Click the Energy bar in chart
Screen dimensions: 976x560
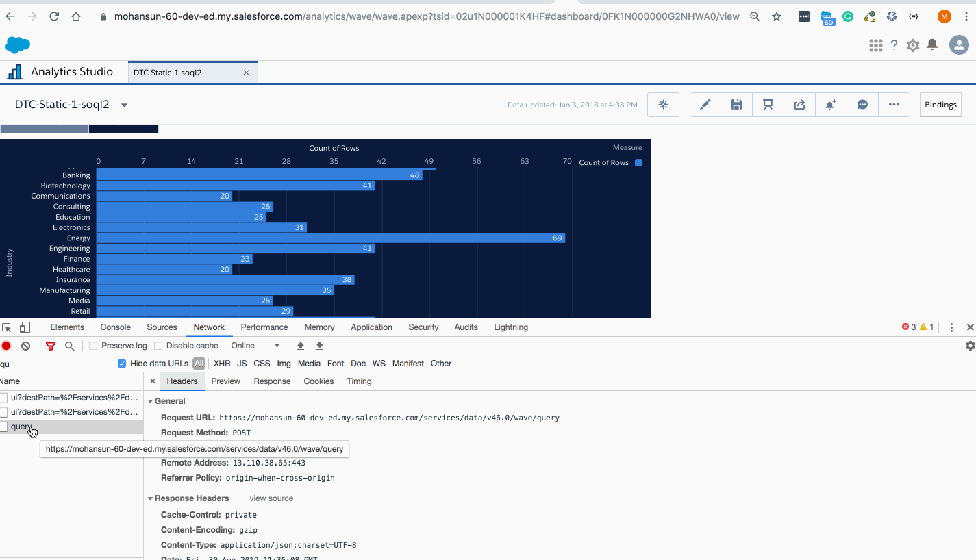click(x=330, y=238)
